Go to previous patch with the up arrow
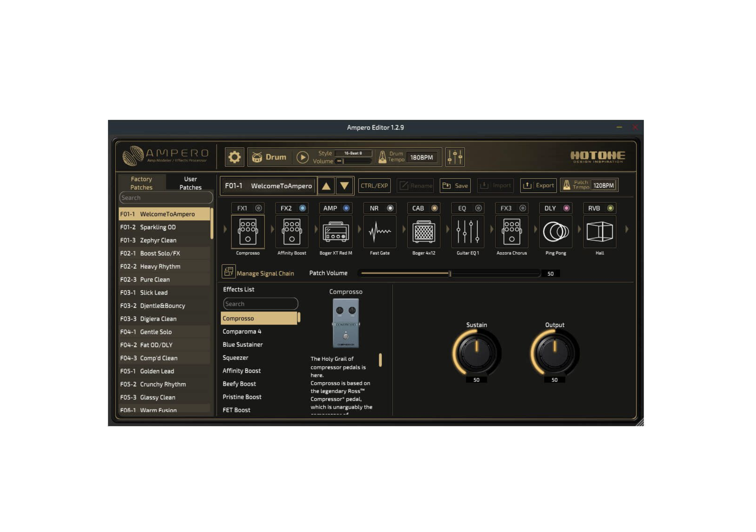Viewport: 756px width, 532px height. 326,186
